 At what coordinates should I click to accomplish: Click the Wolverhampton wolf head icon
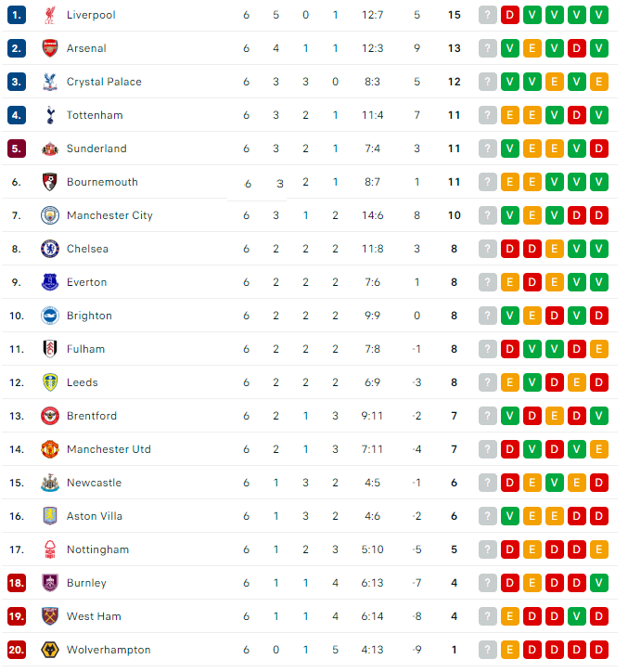tap(50, 650)
